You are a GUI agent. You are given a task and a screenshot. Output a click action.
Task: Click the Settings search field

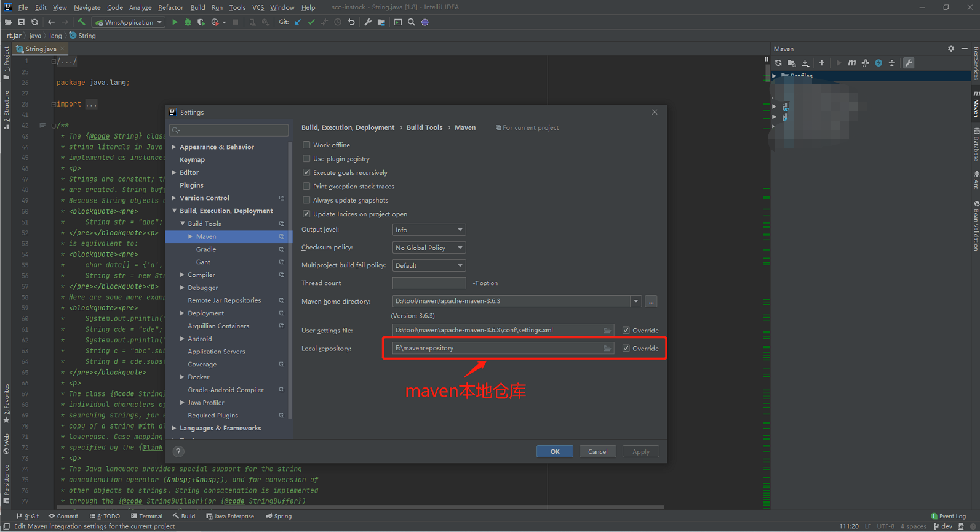(x=229, y=130)
